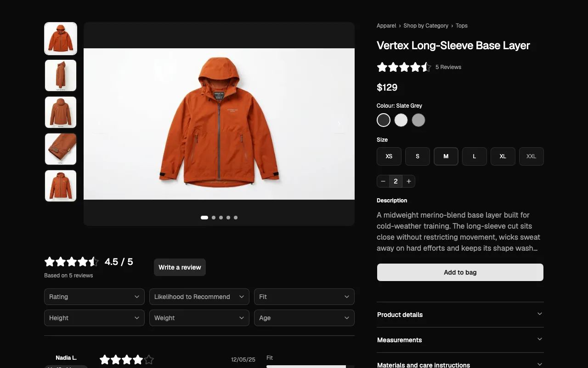Image resolution: width=588 pixels, height=368 pixels.
Task: Open the Height filter dropdown
Action: click(94, 318)
